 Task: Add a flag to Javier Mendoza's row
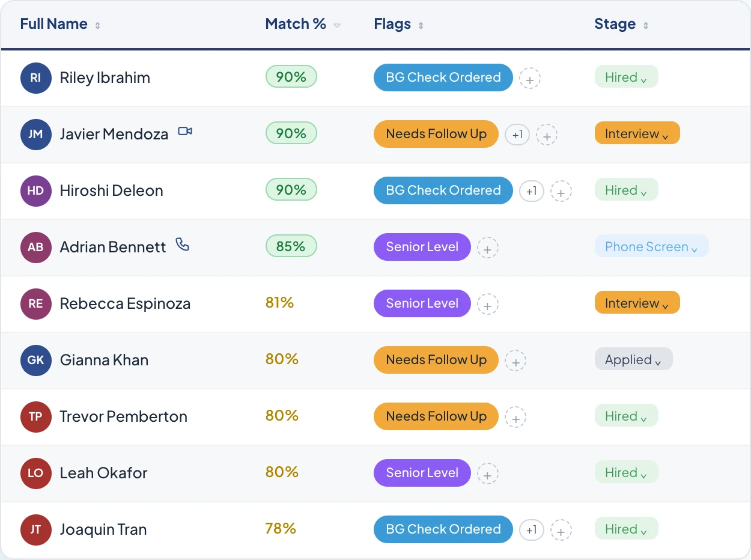547,135
